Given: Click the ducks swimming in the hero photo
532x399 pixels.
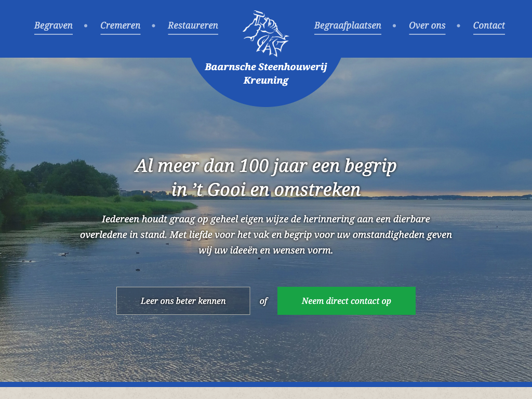Looking at the screenshot, I should 63,254.
